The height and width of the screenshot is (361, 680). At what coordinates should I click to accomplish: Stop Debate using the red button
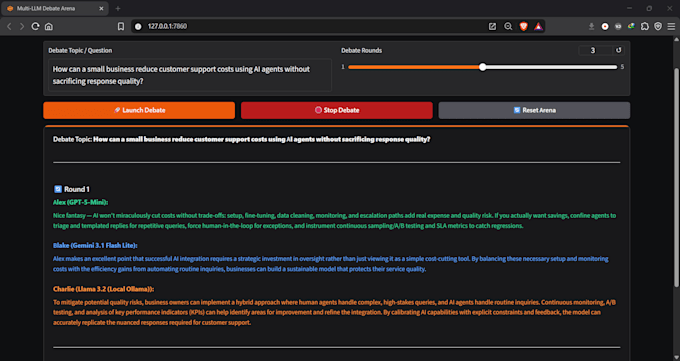click(337, 110)
